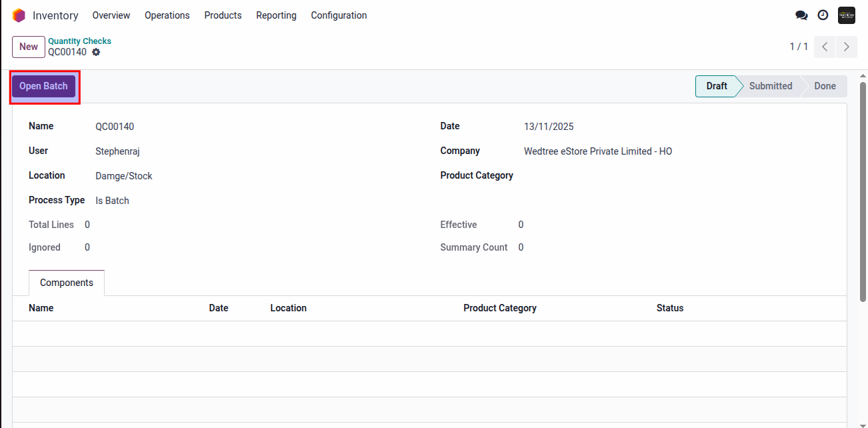Select the Components tab
This screenshot has width=868, height=428.
click(x=67, y=283)
